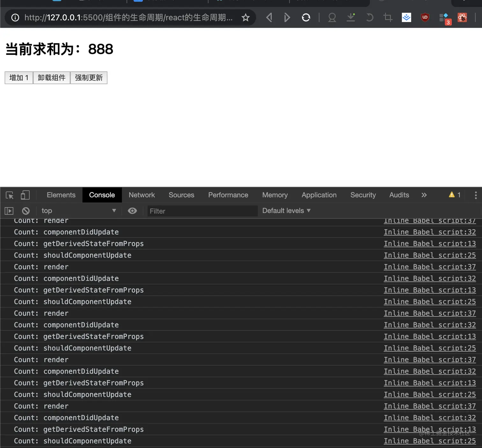
Task: Reload the current page
Action: (x=306, y=18)
